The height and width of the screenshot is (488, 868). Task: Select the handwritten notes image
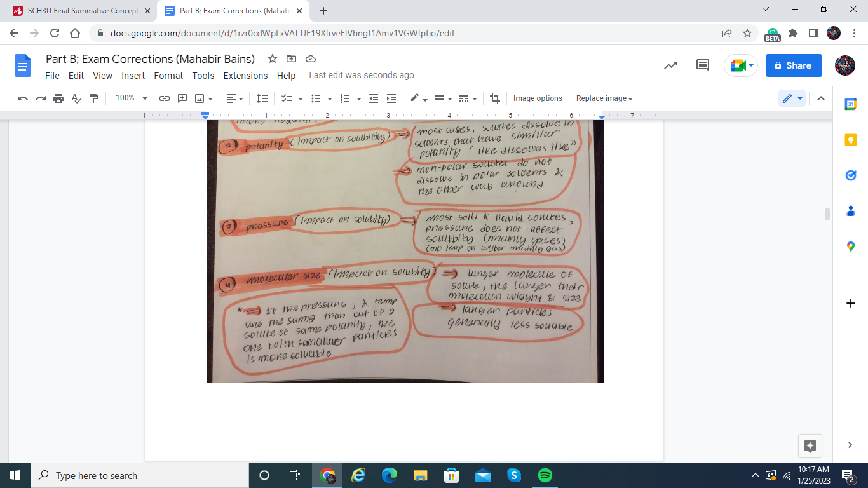[x=405, y=251]
